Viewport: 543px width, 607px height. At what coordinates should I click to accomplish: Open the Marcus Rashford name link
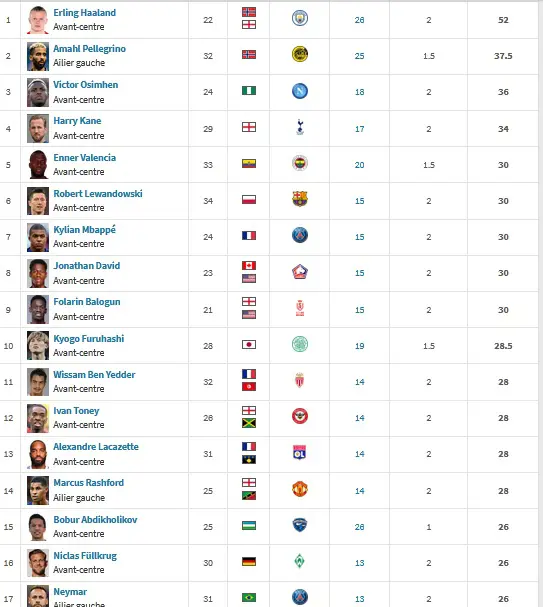click(x=89, y=483)
